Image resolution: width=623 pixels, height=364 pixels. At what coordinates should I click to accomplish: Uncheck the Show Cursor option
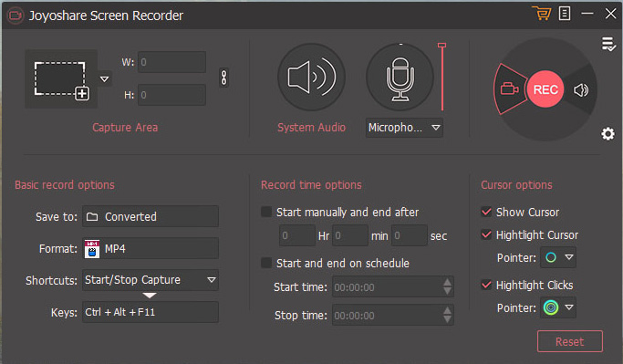point(486,212)
